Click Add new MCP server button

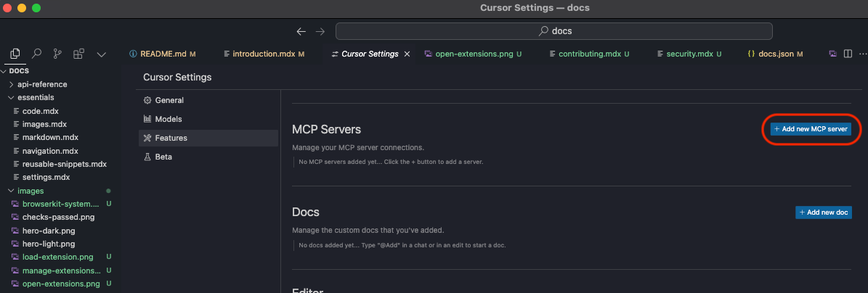click(811, 129)
